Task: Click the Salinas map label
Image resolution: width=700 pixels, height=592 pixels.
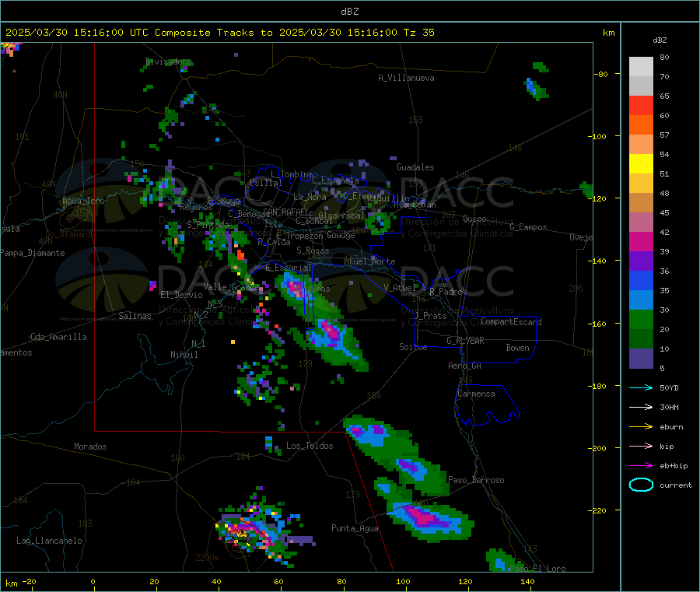Action: click(135, 316)
